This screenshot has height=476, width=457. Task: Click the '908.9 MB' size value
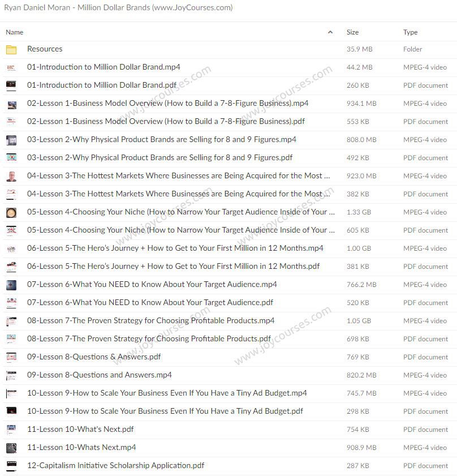(361, 448)
